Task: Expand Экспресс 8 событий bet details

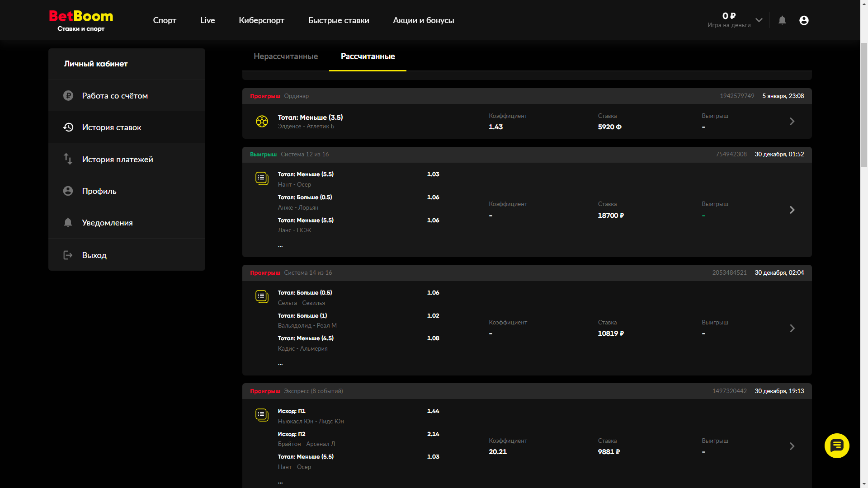Action: coord(792,446)
